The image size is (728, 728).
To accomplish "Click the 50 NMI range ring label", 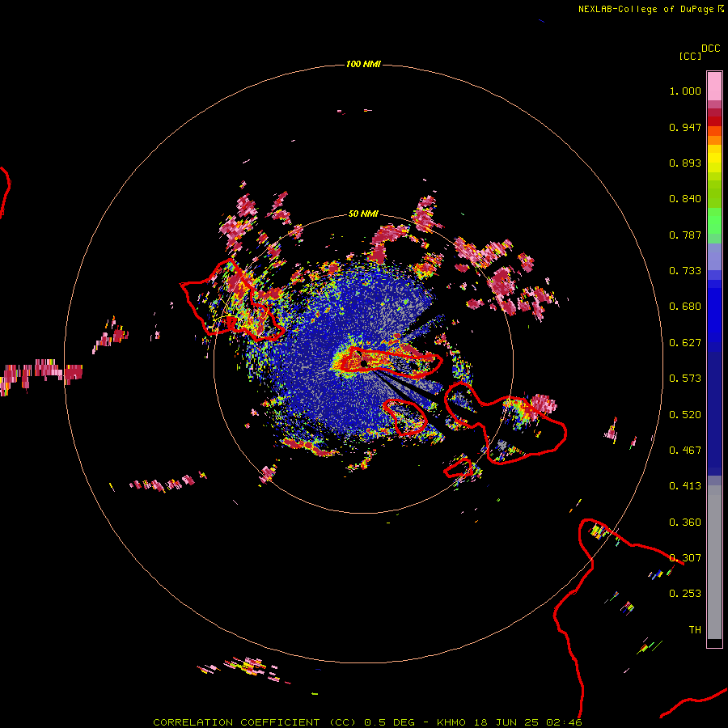I will [x=363, y=214].
